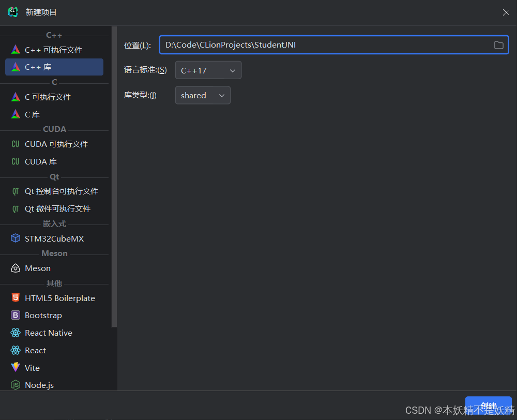Click the QT icon for Qt 微件可执行文件
517x420 pixels.
tap(16, 209)
